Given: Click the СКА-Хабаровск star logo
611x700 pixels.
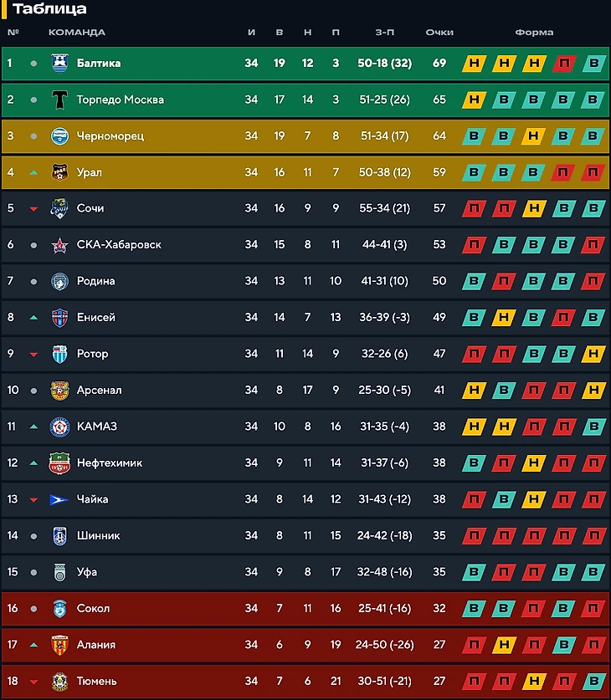Looking at the screenshot, I should click(59, 245).
